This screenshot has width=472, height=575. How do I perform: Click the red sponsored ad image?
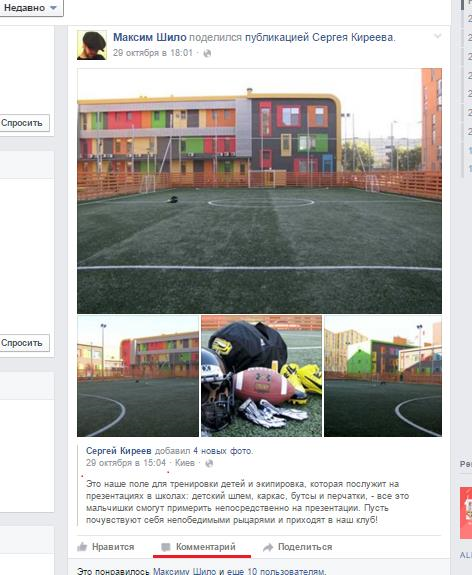466,513
